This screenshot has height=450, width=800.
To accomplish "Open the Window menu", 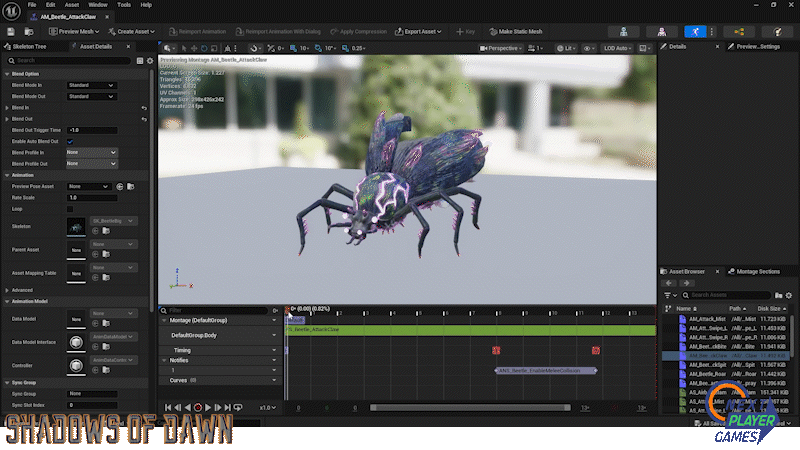I will pyautogui.click(x=96, y=5).
